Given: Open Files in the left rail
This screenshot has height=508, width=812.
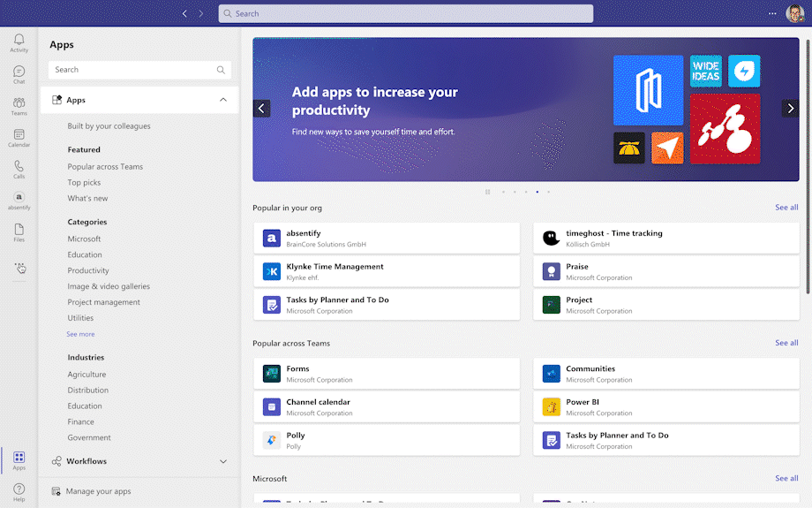Looking at the screenshot, I should pyautogui.click(x=19, y=232).
